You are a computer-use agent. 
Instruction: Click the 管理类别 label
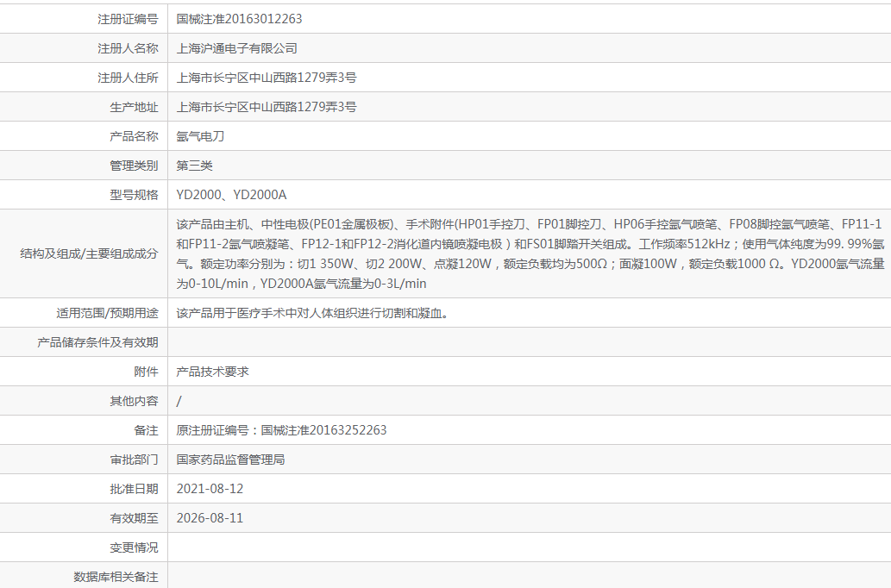click(134, 166)
